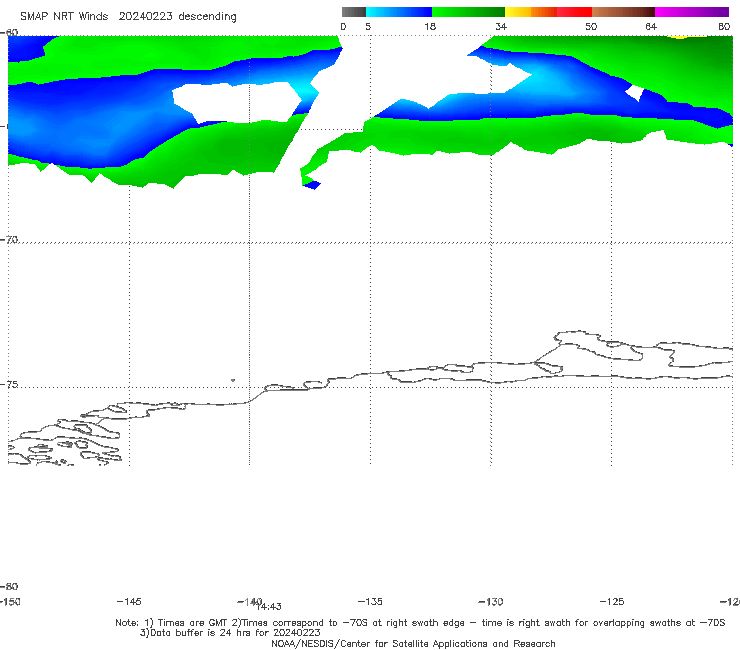Click the longitude label '-135'

click(370, 601)
